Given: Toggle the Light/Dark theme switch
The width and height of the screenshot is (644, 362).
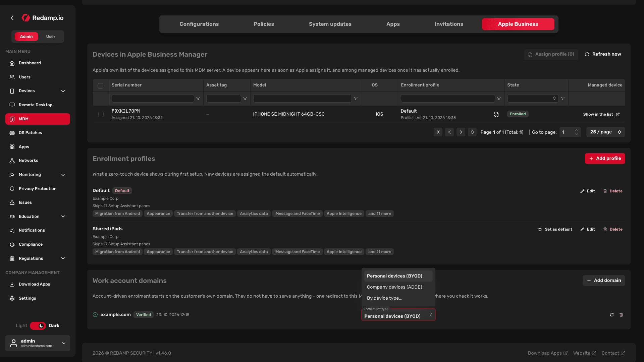Looking at the screenshot, I should [38, 326].
